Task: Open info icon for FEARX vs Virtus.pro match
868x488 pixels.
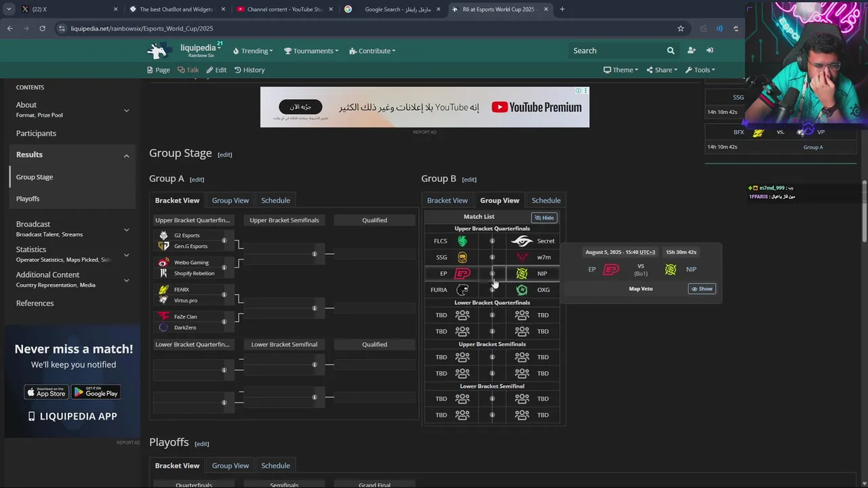Action: 224,295
